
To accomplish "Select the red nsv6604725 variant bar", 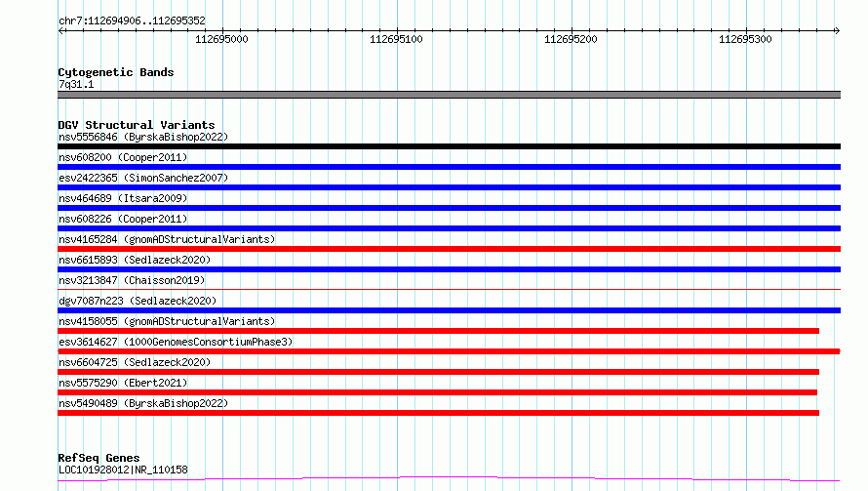I will click(x=439, y=372).
